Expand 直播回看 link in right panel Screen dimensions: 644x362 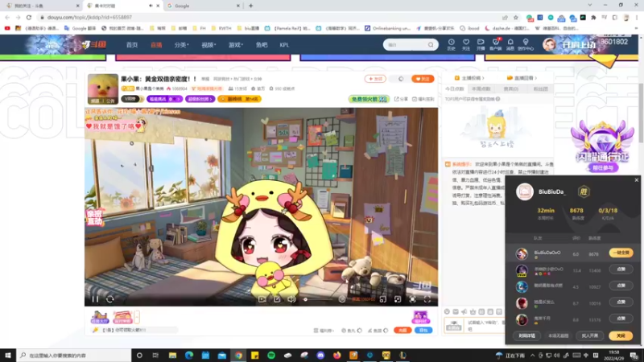pos(522,78)
